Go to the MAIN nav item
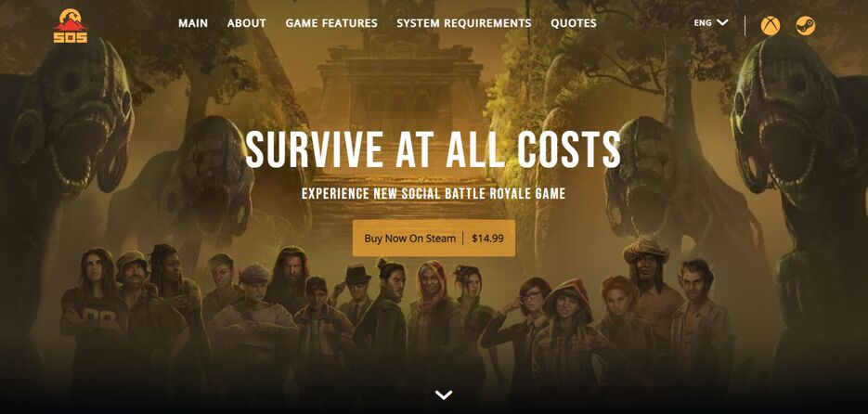 [193, 23]
